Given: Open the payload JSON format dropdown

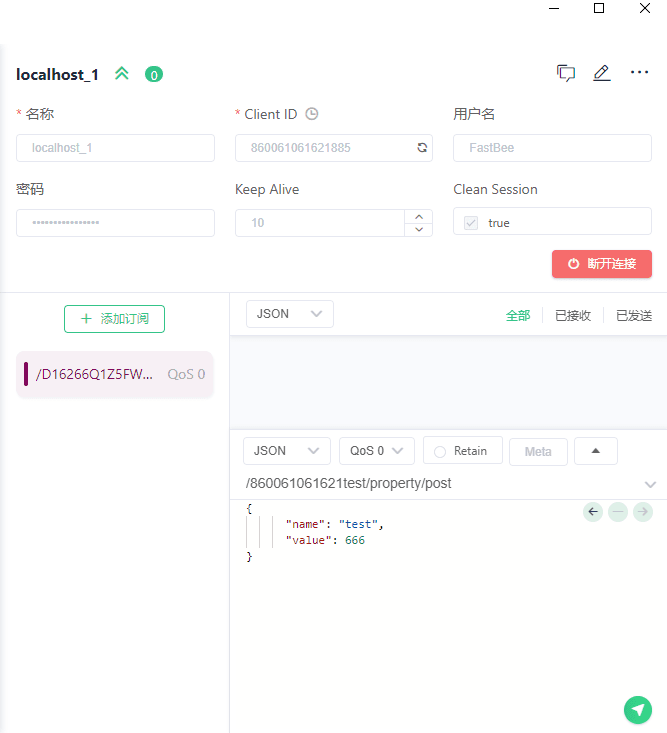Looking at the screenshot, I should 287,451.
